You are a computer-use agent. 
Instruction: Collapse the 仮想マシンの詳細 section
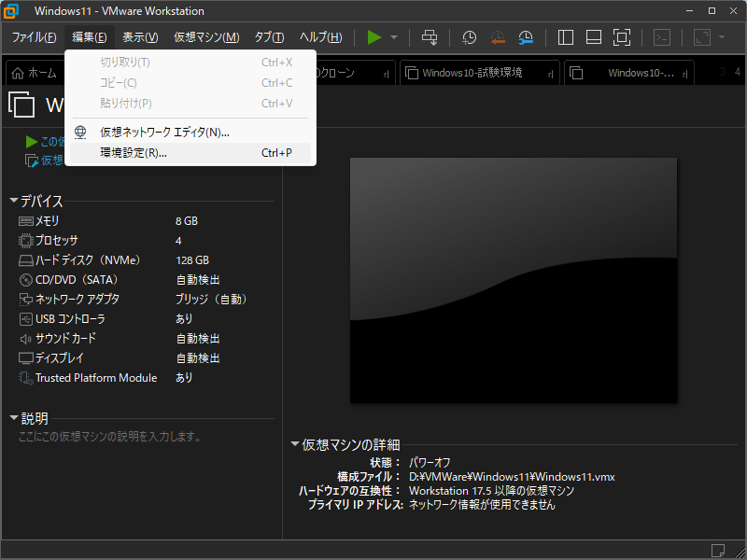[295, 444]
